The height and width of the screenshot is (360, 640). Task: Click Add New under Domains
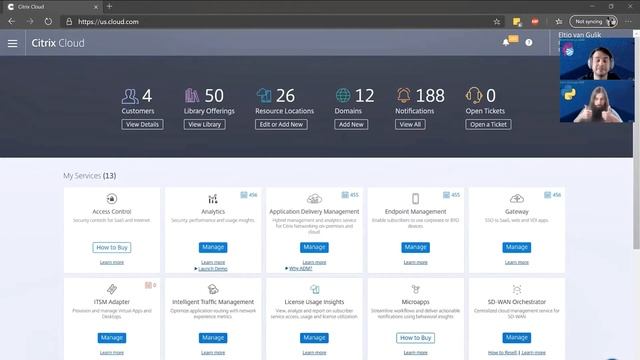[351, 124]
